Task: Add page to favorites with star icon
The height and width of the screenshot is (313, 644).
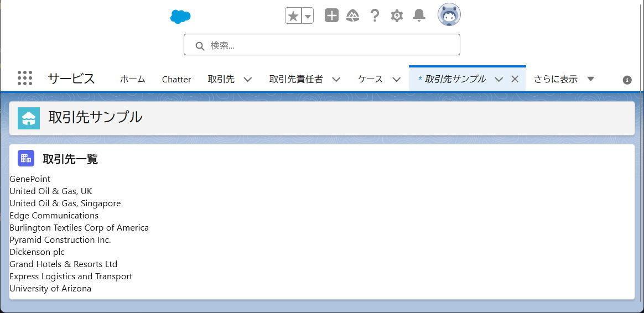Action: [293, 16]
